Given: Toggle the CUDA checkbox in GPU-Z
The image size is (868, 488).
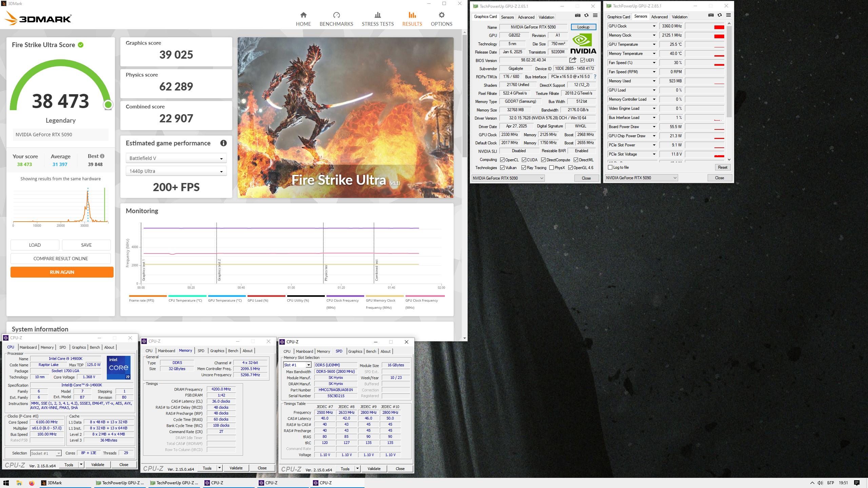Looking at the screenshot, I should (x=524, y=160).
